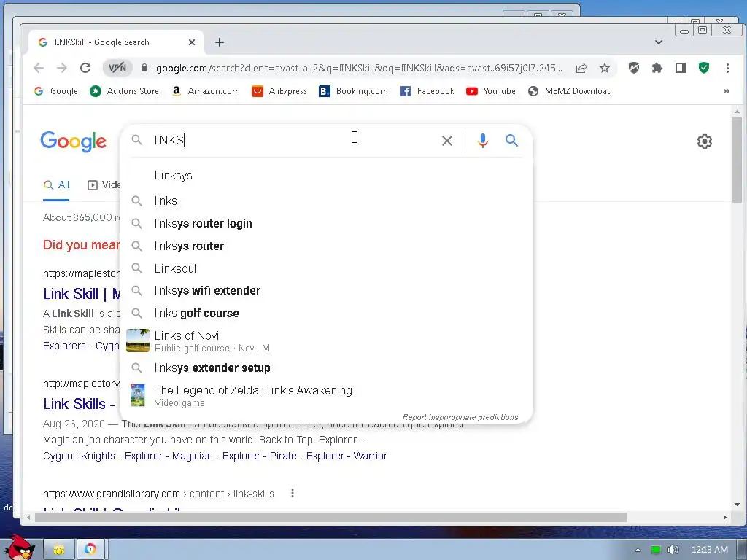The image size is (747, 560).
Task: Show hidden tray icons arrow
Action: pos(638,550)
